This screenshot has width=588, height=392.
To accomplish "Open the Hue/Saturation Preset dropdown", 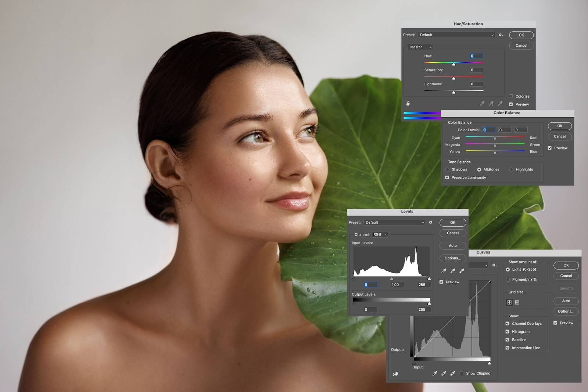I will pos(457,35).
